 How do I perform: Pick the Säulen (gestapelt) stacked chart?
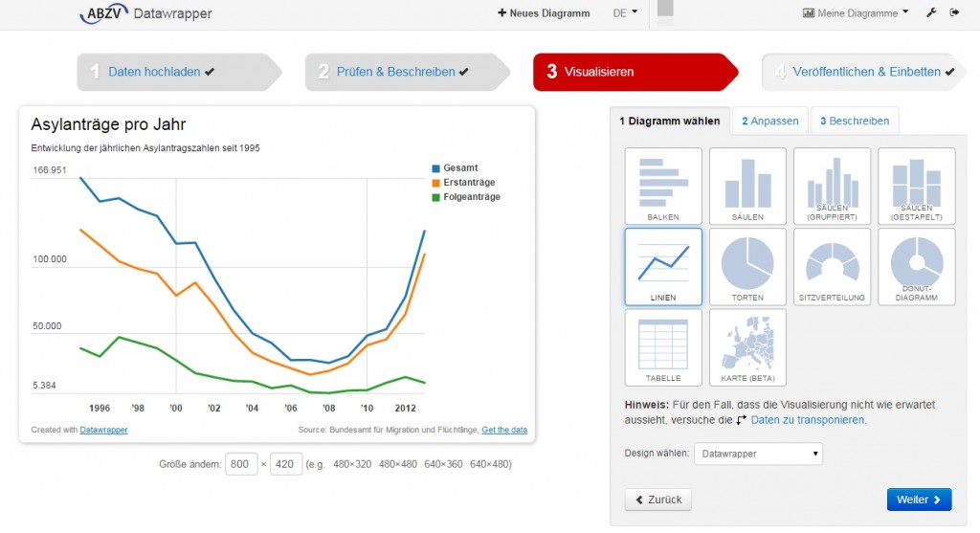pos(916,187)
